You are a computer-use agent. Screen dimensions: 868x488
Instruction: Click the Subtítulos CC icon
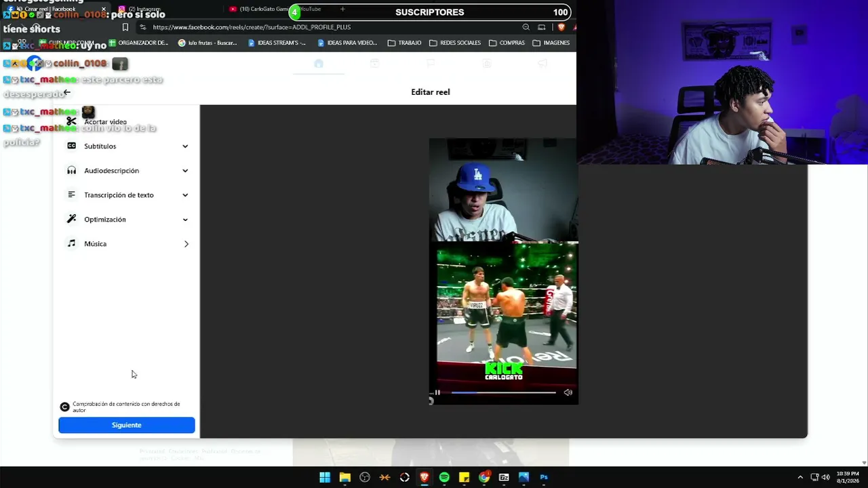tap(71, 146)
